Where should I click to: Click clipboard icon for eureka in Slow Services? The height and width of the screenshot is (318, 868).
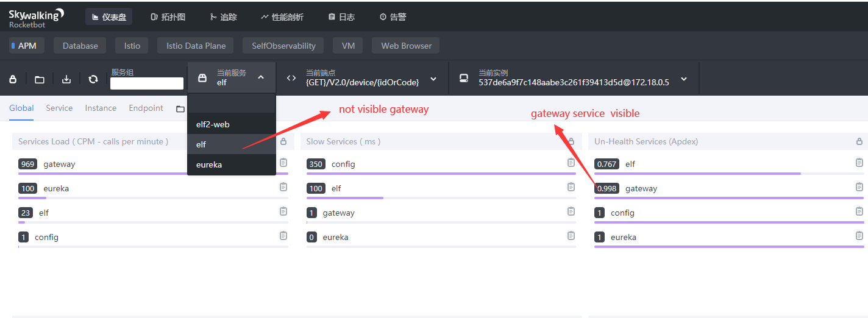point(571,236)
